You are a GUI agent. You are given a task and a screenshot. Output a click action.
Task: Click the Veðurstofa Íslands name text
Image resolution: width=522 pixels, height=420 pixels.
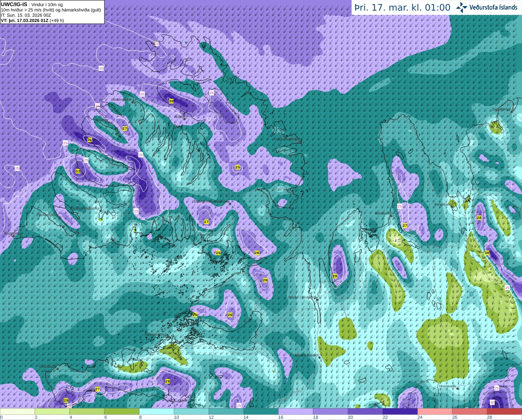pyautogui.click(x=493, y=7)
